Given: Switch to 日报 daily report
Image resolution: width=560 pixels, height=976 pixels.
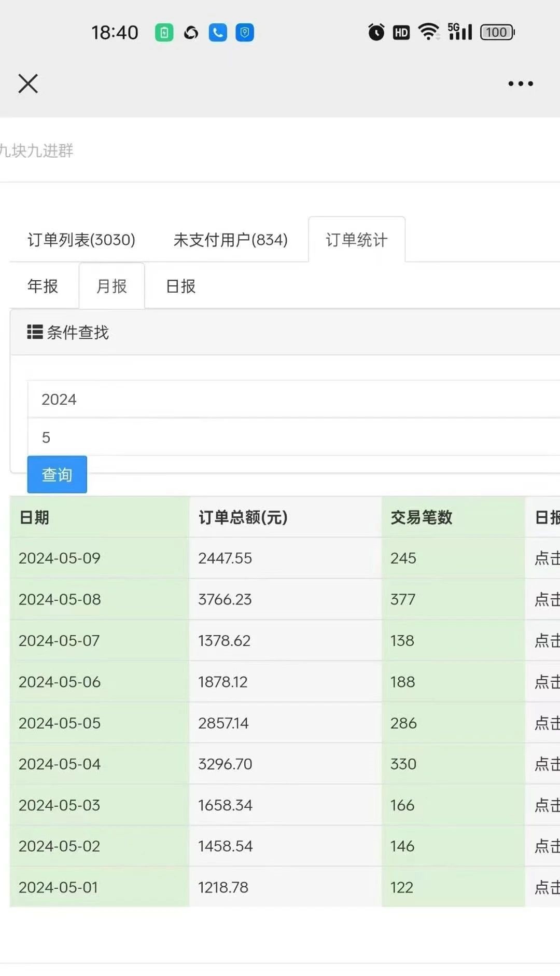Looking at the screenshot, I should 180,286.
